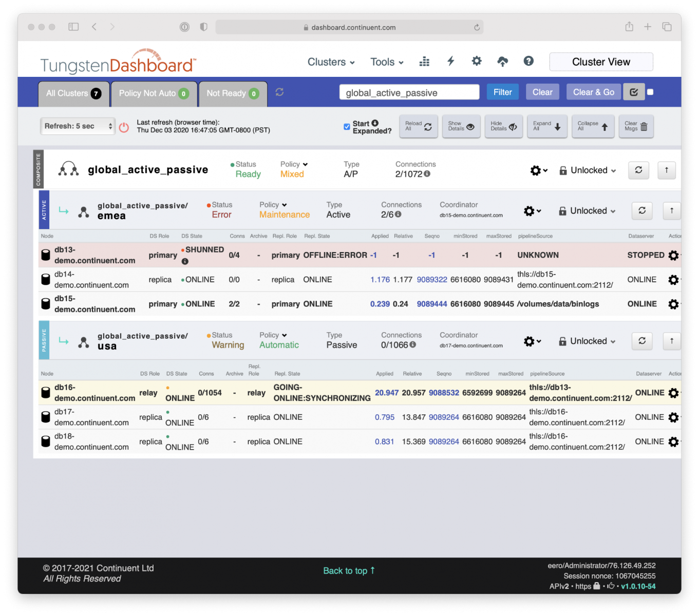The width and height of the screenshot is (699, 616).
Task: Open Policy dropdown for global_active_passive composite
Action: click(x=294, y=164)
